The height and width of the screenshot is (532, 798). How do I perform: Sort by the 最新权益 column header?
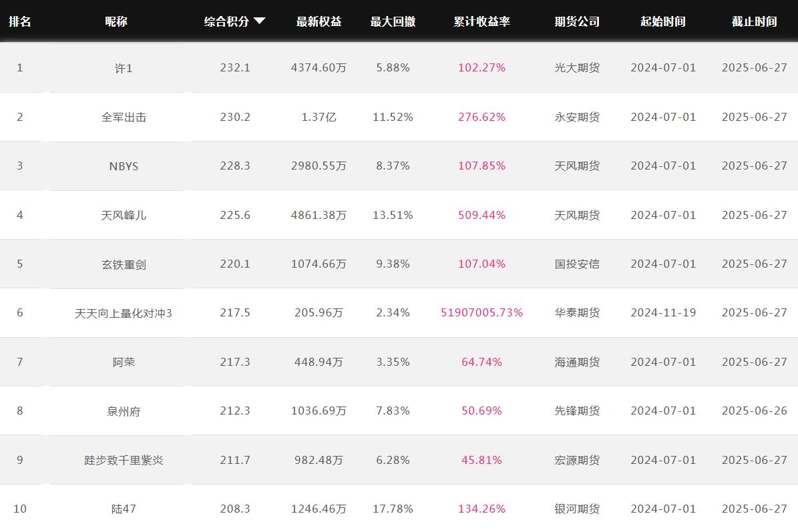tap(319, 21)
